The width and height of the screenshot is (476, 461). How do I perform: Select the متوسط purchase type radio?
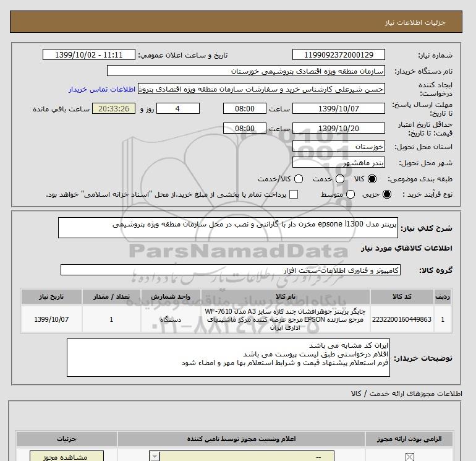(351, 194)
